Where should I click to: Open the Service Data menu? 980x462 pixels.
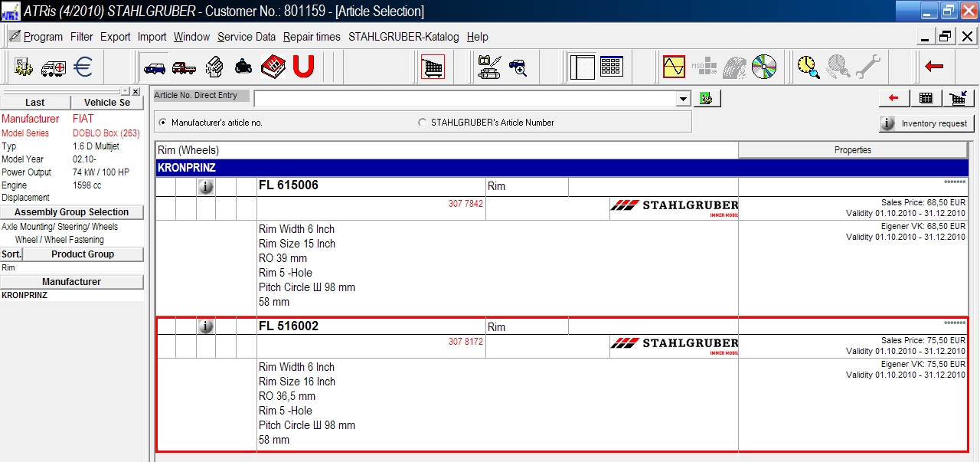pos(246,37)
